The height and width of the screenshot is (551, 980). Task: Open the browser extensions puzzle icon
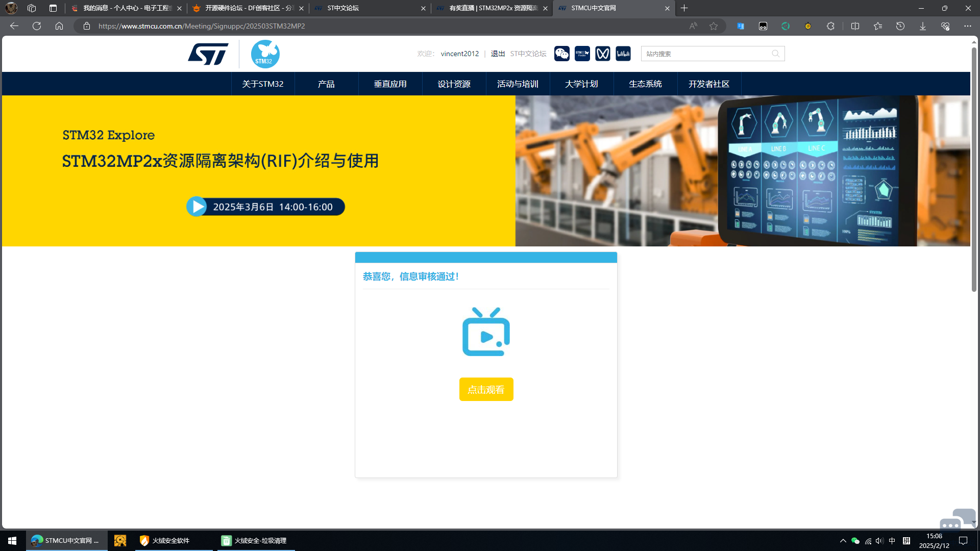click(x=830, y=26)
